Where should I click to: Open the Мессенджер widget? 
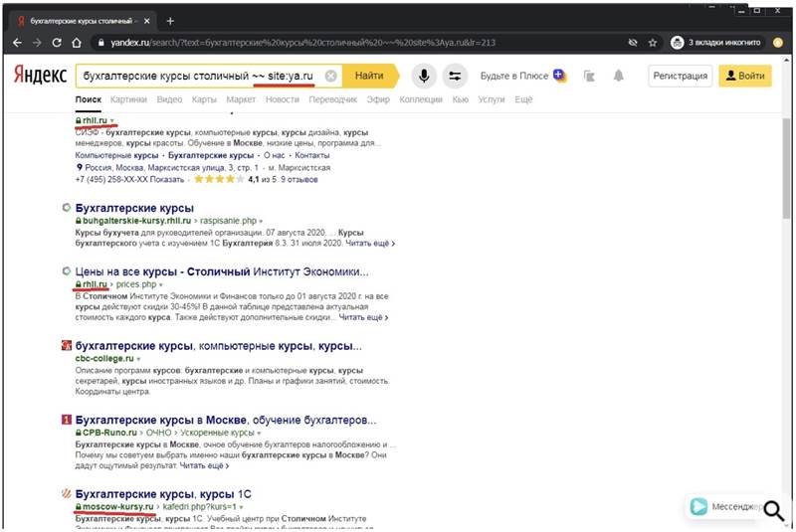tap(725, 506)
